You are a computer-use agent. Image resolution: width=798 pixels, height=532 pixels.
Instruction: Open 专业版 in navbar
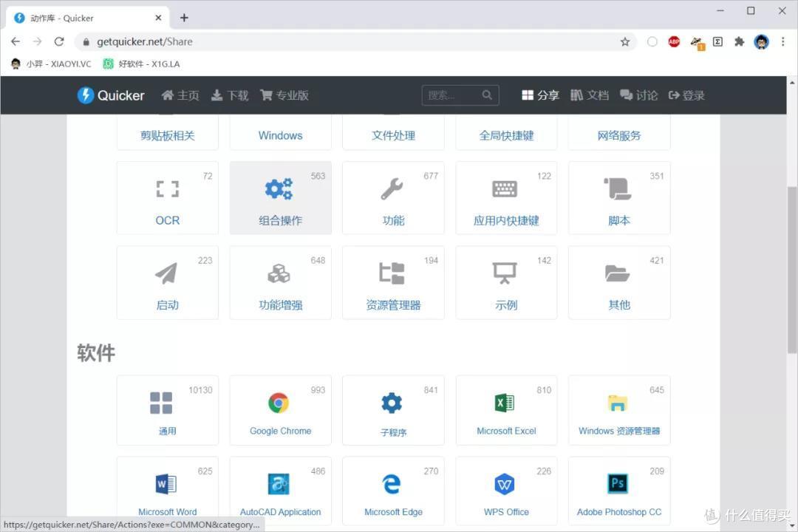click(284, 95)
